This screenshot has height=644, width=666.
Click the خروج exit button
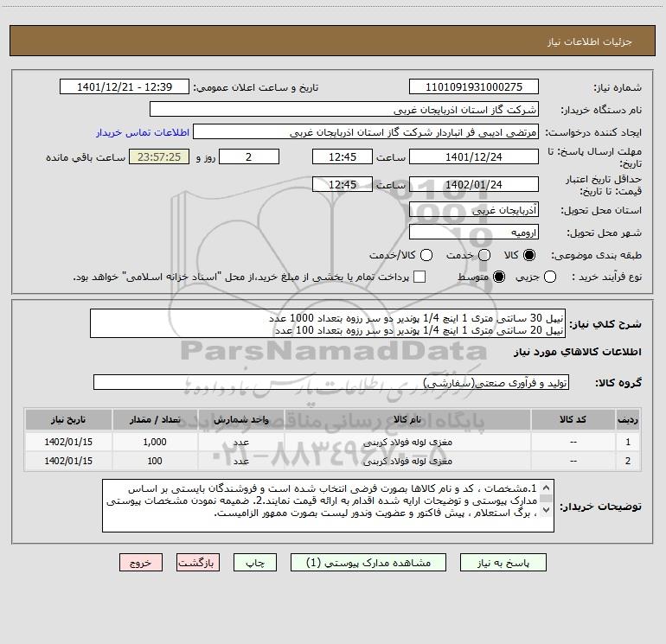[x=141, y=563]
